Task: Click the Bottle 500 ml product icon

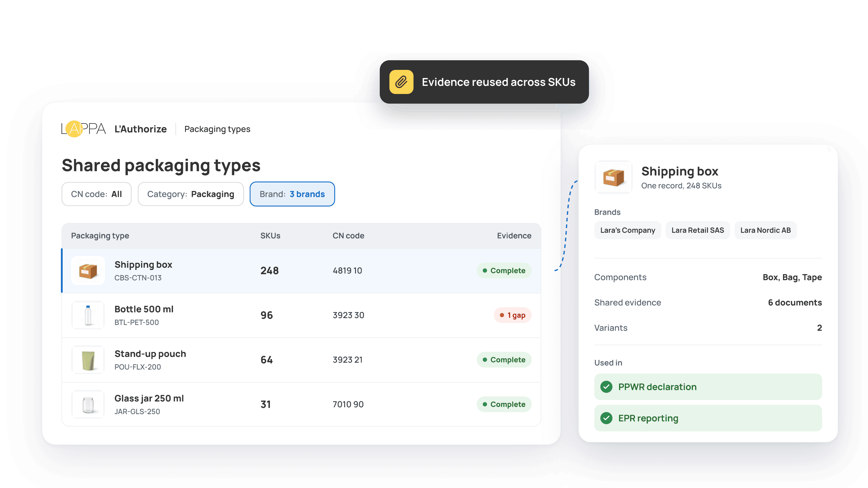Action: (x=88, y=315)
